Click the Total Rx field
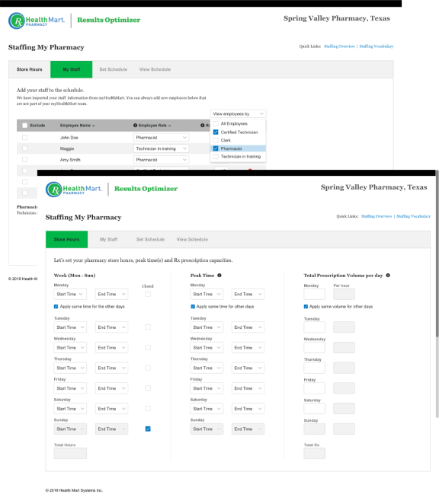 315,453
